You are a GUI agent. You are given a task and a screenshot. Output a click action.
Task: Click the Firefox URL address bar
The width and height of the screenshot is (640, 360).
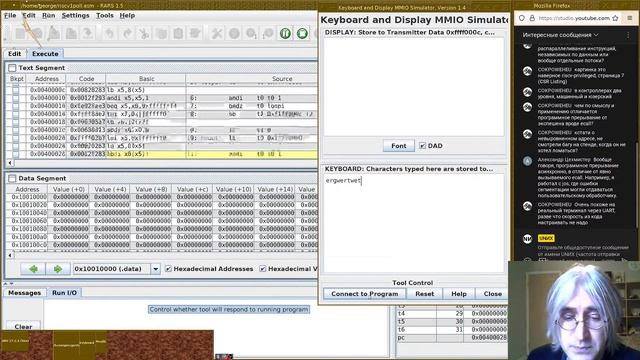(573, 18)
